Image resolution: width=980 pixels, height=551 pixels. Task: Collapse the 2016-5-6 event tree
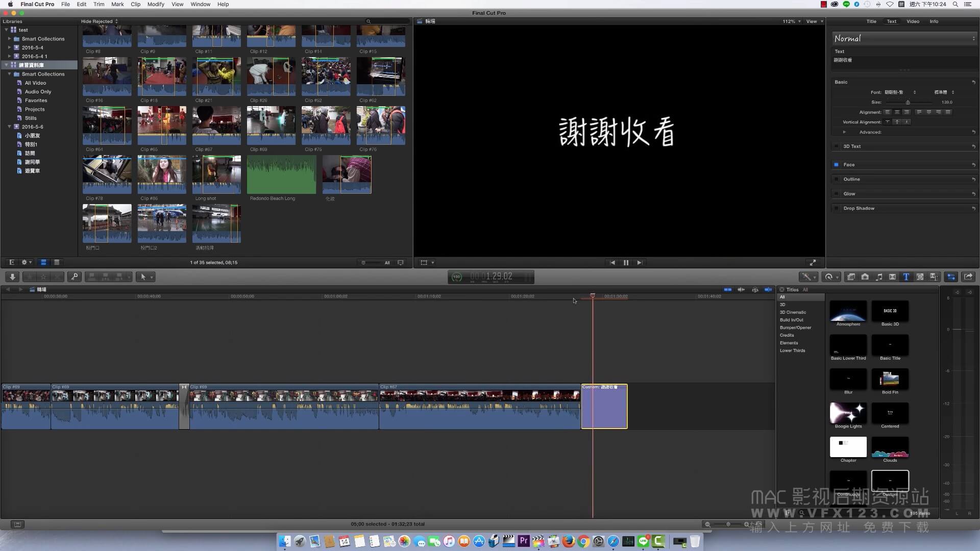click(9, 127)
